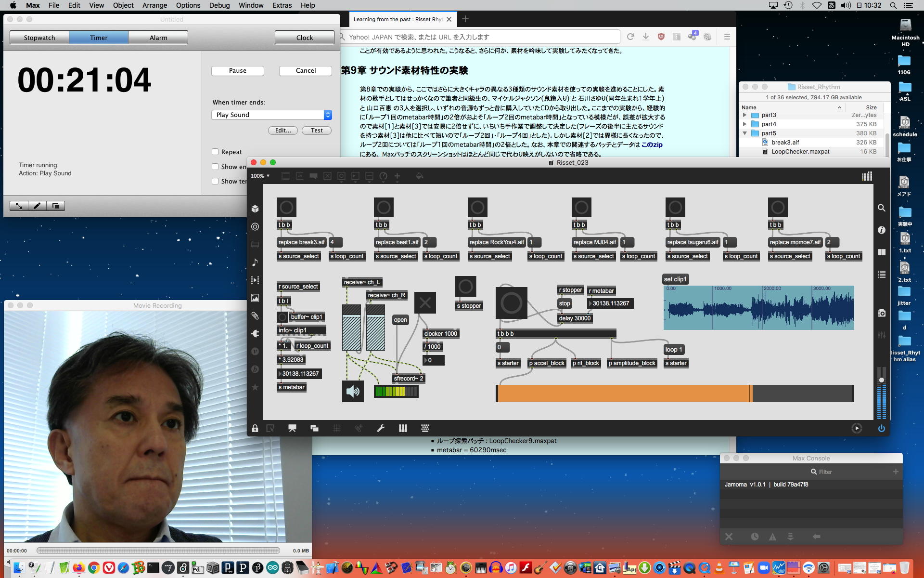Viewport: 924px width, 578px height.
Task: Open the Arrange menu
Action: point(154,5)
